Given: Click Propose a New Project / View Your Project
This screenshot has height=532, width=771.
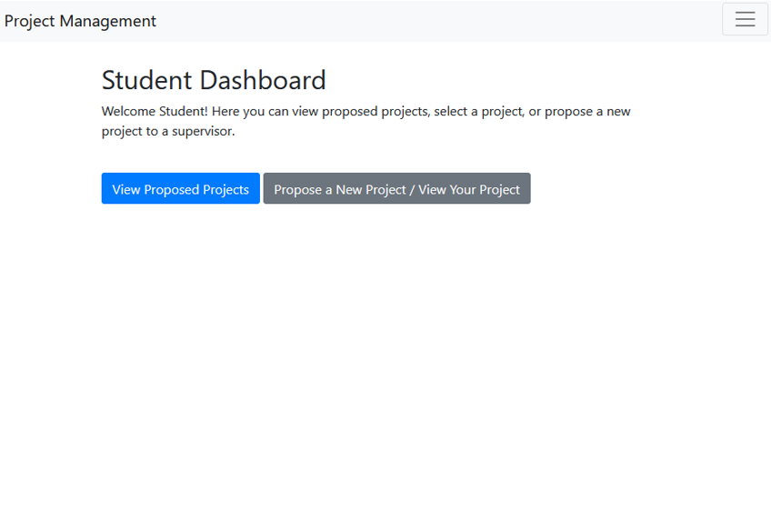Looking at the screenshot, I should pos(396,188).
